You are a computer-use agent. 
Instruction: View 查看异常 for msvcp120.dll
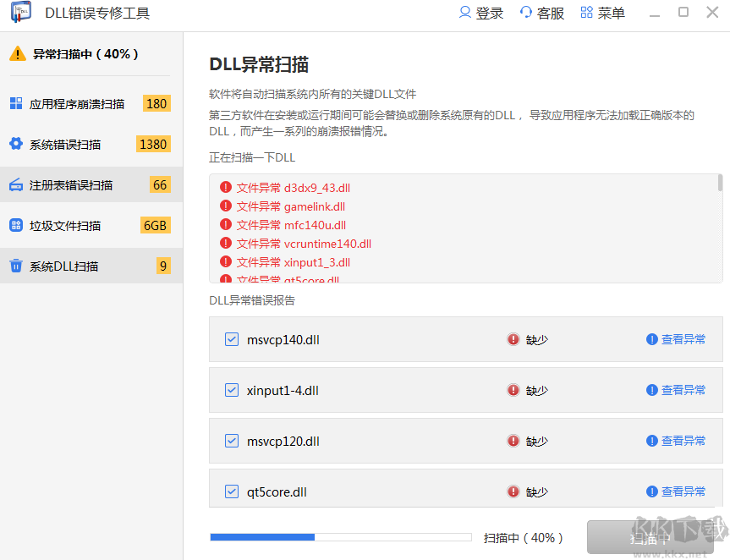pos(683,441)
